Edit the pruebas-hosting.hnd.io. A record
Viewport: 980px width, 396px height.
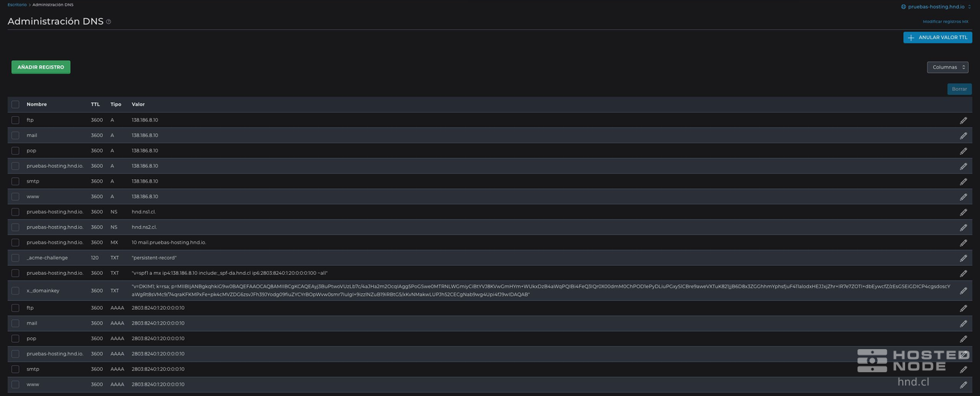(x=963, y=167)
